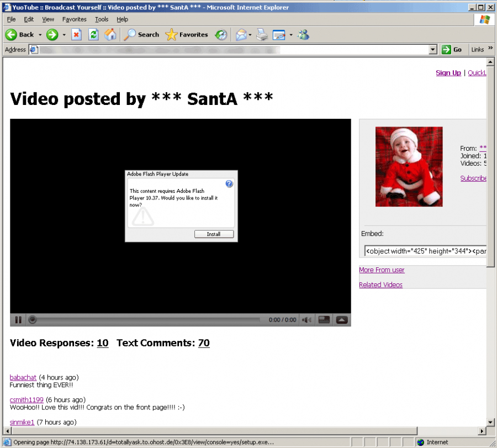
Task: Open the Favorites menu
Action: 74,19
